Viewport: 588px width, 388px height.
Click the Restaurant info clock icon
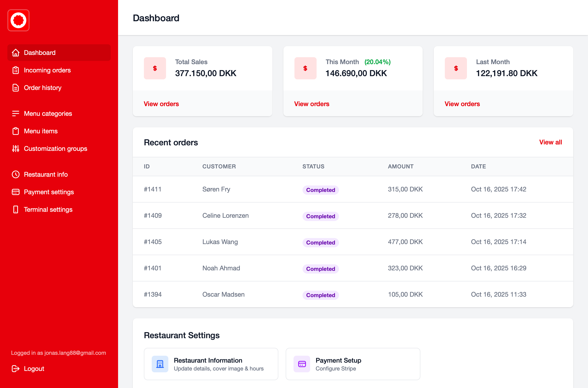pos(15,174)
